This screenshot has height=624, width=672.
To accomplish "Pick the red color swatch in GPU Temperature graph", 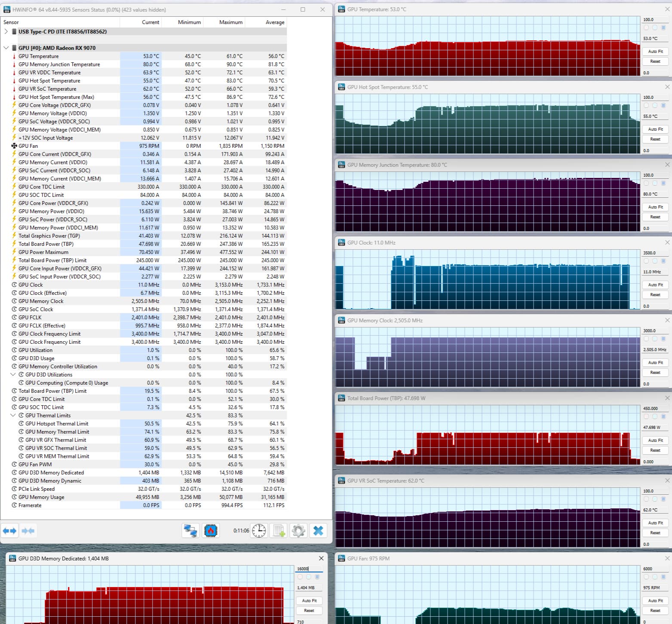I will click(x=646, y=28).
